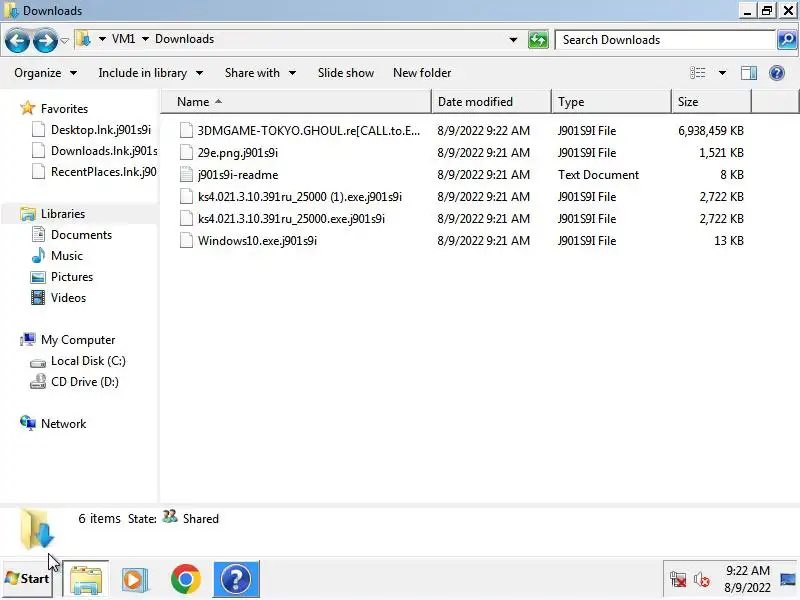
Task: Open the view options dropdown arrow
Action: (722, 73)
